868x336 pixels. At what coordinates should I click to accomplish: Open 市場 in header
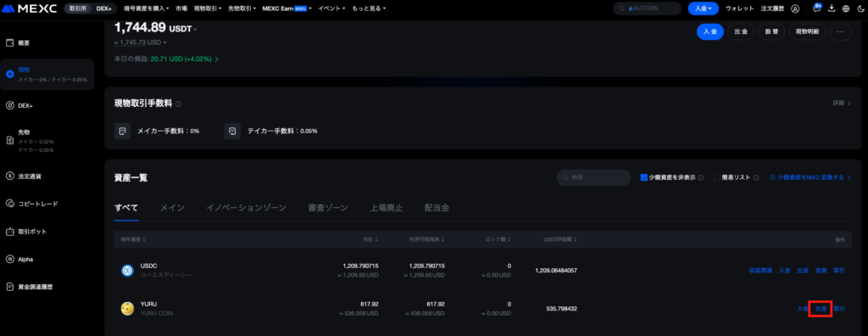coord(181,8)
